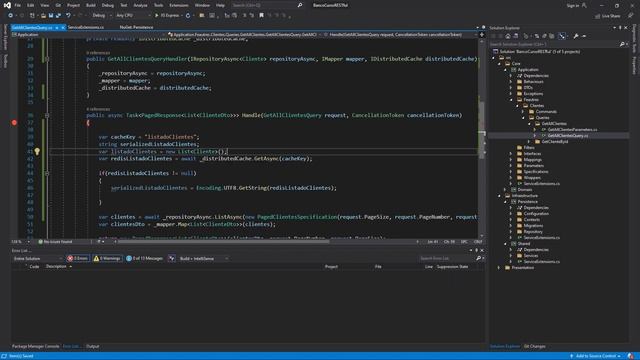Click the Show All Files icon in Solution Explorer
640x360 pixels.
[x=551, y=36]
